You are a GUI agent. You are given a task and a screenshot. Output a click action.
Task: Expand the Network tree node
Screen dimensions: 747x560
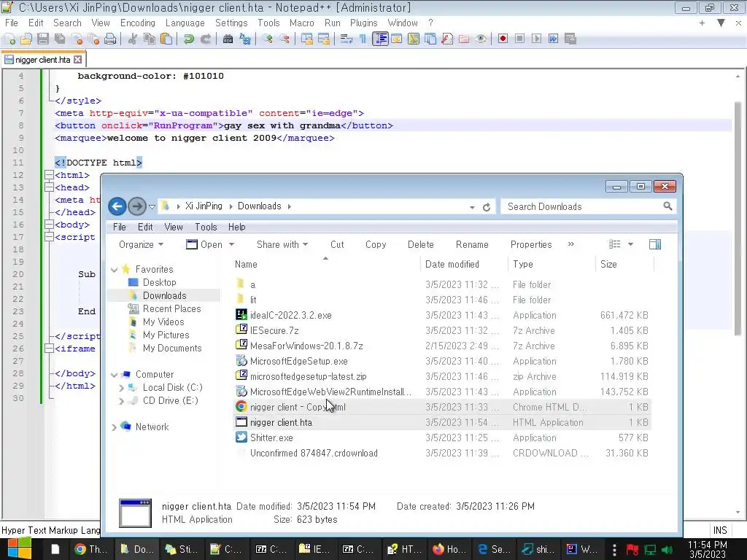coord(114,427)
